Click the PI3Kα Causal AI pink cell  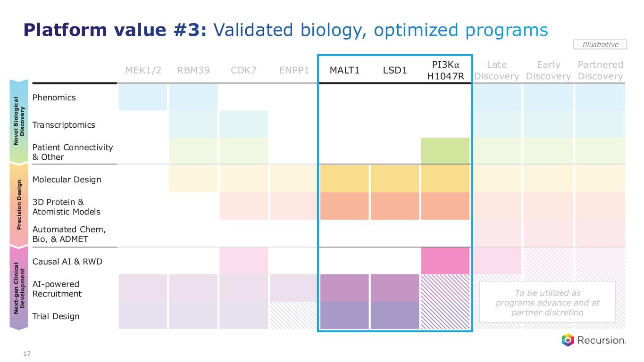pos(445,261)
